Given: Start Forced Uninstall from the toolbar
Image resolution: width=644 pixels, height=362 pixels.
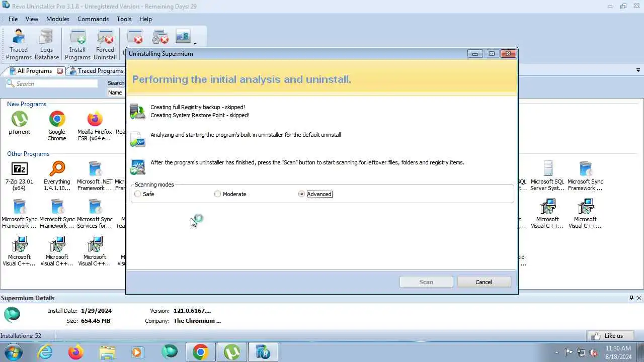Looking at the screenshot, I should tap(105, 44).
